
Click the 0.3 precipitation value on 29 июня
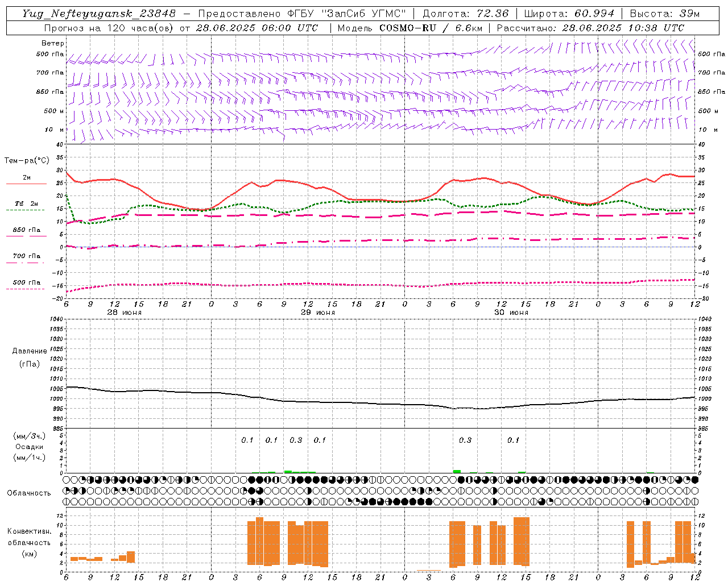click(x=296, y=440)
